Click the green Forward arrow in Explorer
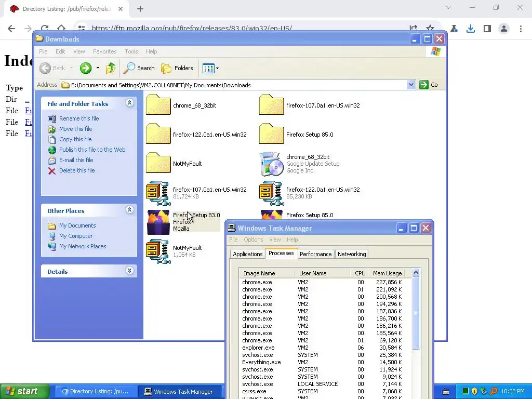Screen dimensions: 532x399 (x=86, y=68)
